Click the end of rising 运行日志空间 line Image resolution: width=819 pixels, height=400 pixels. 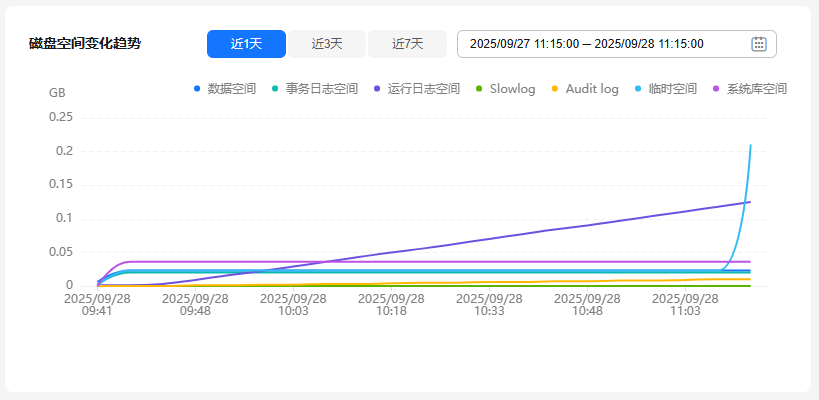(x=749, y=202)
